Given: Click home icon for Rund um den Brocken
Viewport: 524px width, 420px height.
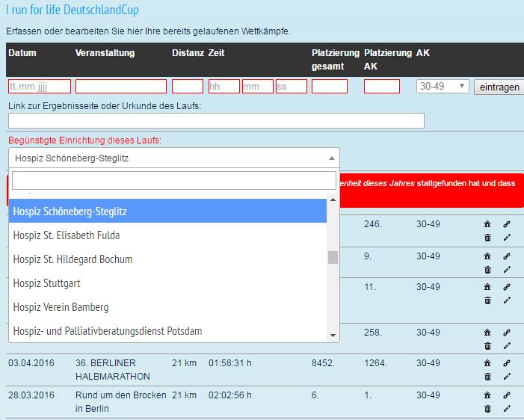Looking at the screenshot, I should 487,395.
